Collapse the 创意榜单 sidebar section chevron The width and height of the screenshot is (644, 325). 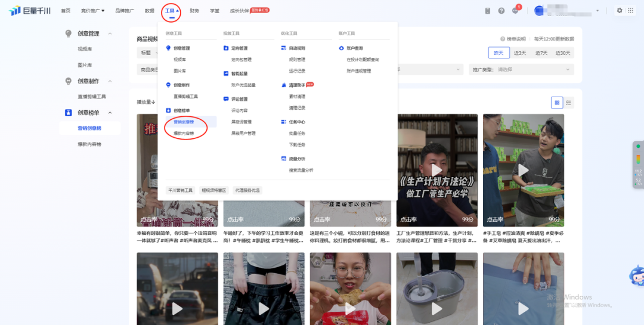pyautogui.click(x=110, y=113)
